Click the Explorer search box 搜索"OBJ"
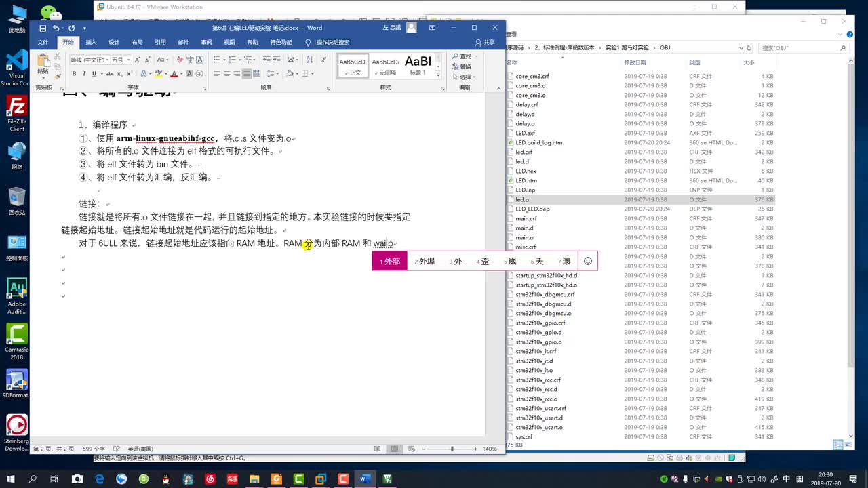868x488 pixels. click(803, 48)
